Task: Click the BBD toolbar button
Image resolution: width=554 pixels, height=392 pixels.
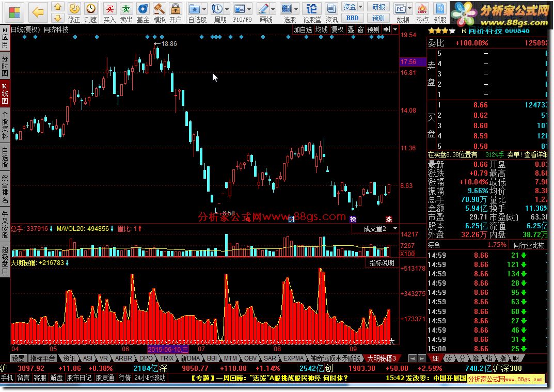Action: point(353,18)
